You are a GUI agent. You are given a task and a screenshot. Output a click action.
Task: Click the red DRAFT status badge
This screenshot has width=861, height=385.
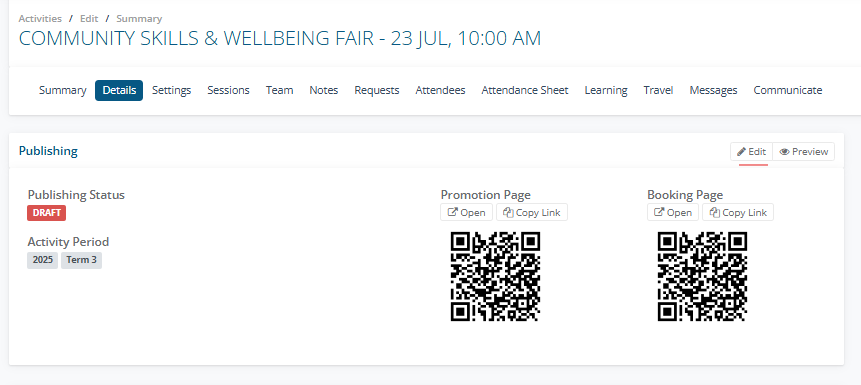47,213
